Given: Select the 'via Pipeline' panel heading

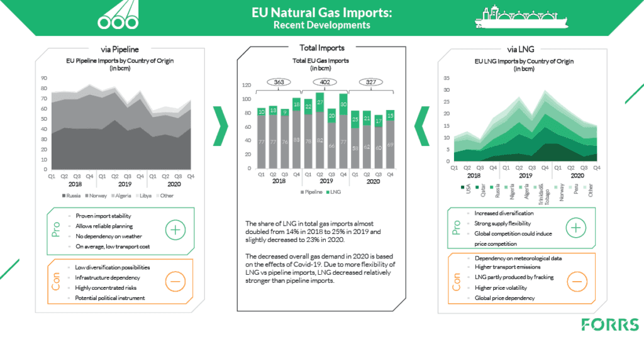Looking at the screenshot, I should coord(119,48).
